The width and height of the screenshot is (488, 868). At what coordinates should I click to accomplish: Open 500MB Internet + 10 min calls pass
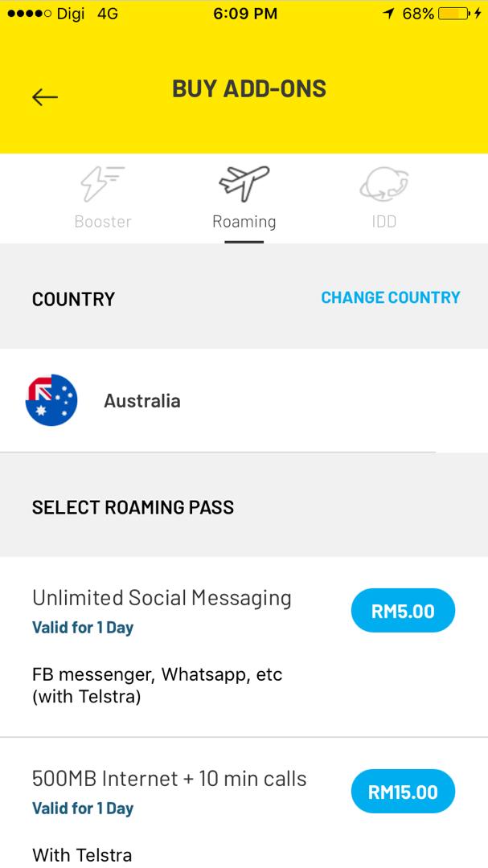click(169, 779)
